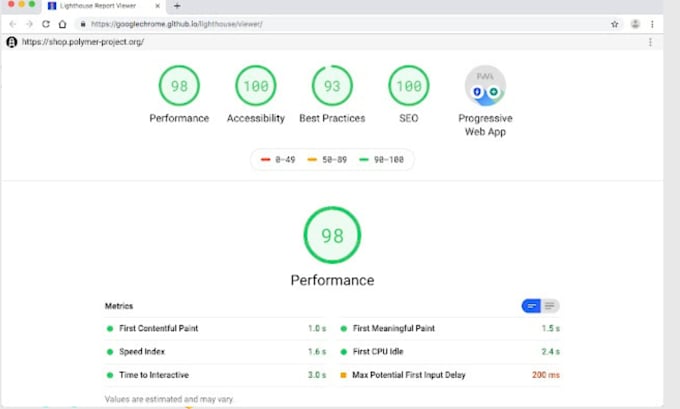Viewport: 680px width, 409px height.
Task: Click the 1.6 s Speed Index value
Action: click(x=317, y=351)
